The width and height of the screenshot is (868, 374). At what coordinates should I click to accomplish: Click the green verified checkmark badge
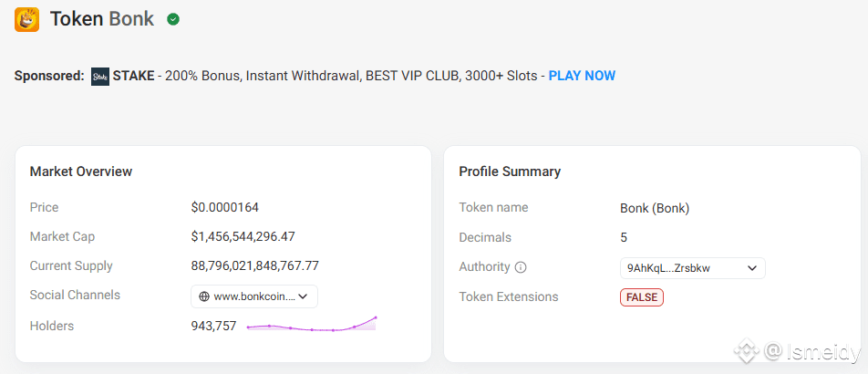(x=173, y=20)
